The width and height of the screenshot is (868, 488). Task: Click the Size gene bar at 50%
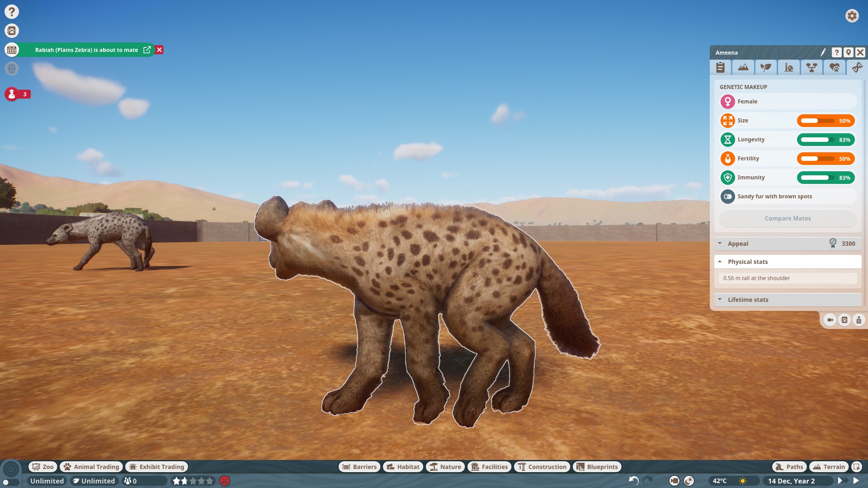coord(826,121)
